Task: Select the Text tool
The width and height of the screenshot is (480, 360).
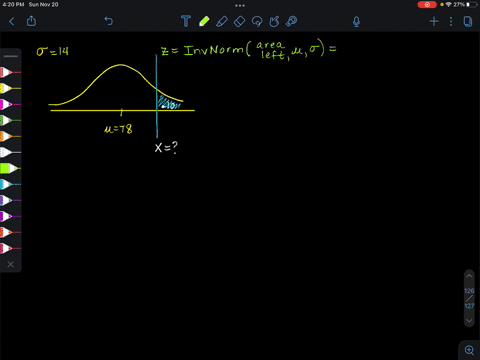Action: click(x=186, y=21)
